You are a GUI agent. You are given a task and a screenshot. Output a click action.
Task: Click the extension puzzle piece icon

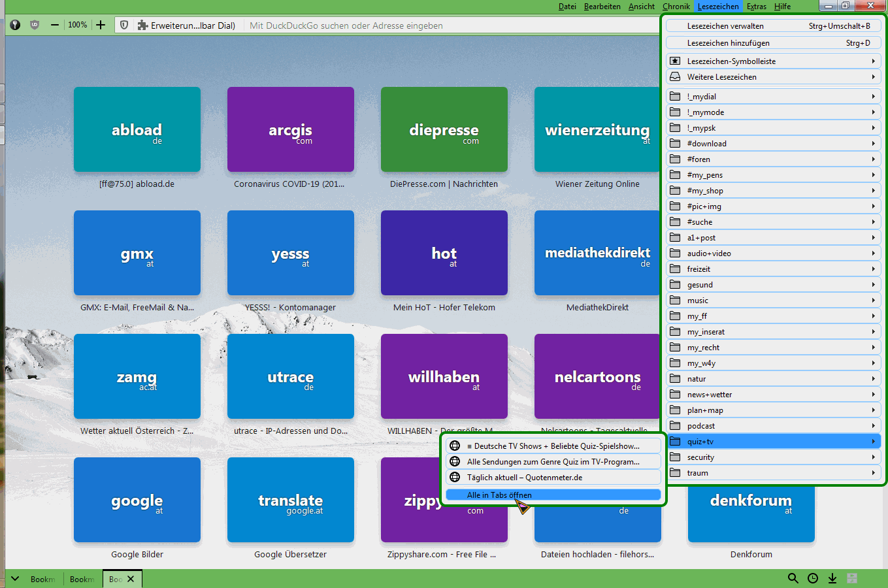(142, 25)
